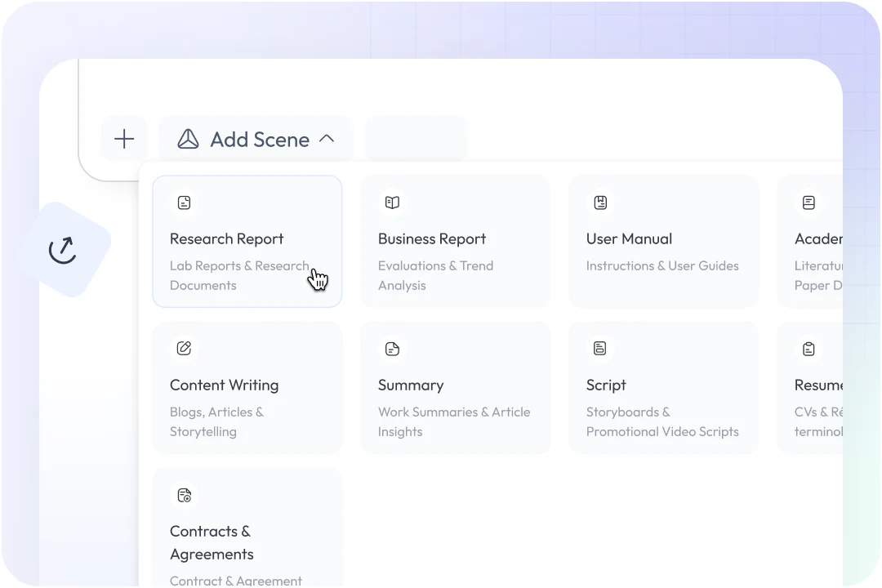Image resolution: width=882 pixels, height=588 pixels.
Task: Pick the User Manual option
Action: click(629, 239)
